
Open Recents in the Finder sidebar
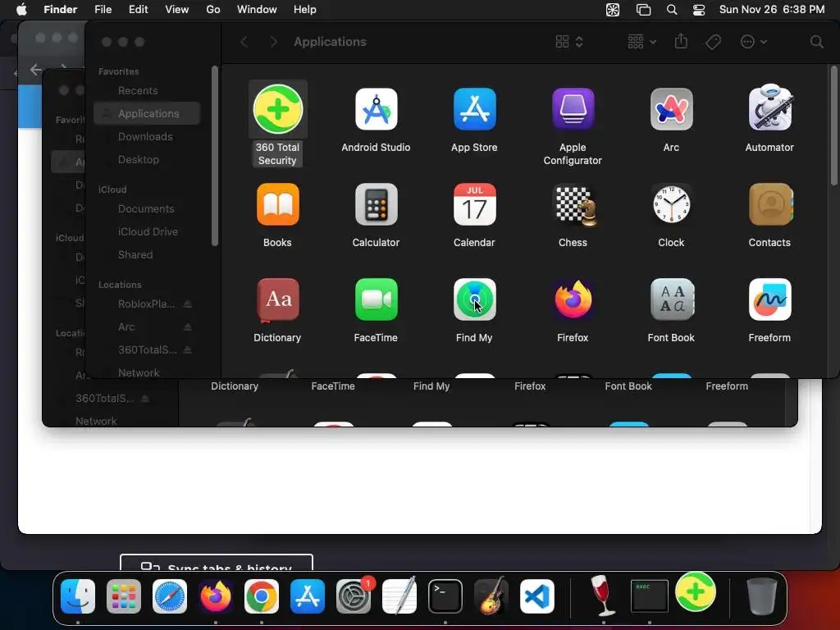(x=147, y=90)
